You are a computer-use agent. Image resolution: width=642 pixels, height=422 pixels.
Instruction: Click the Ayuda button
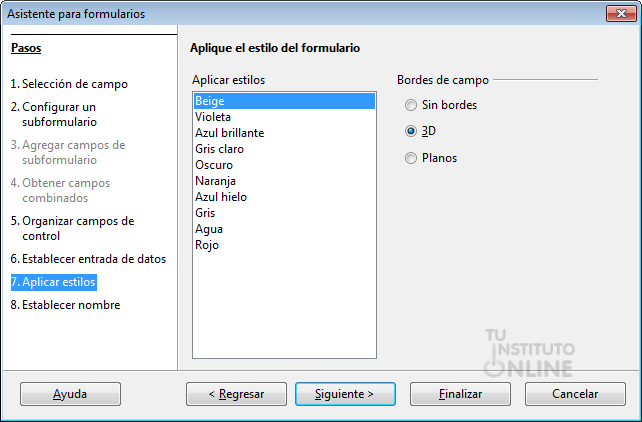coord(70,394)
